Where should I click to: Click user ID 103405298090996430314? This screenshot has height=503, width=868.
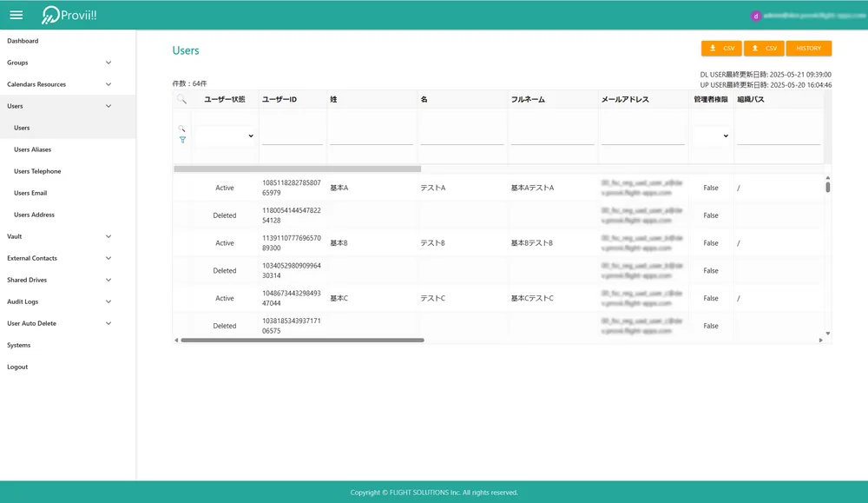click(x=291, y=270)
